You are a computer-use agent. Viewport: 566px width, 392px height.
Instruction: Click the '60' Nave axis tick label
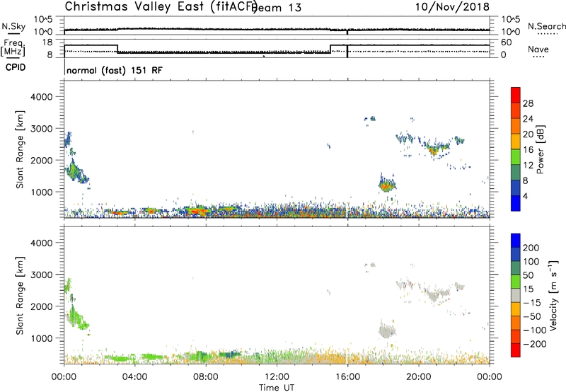(507, 42)
